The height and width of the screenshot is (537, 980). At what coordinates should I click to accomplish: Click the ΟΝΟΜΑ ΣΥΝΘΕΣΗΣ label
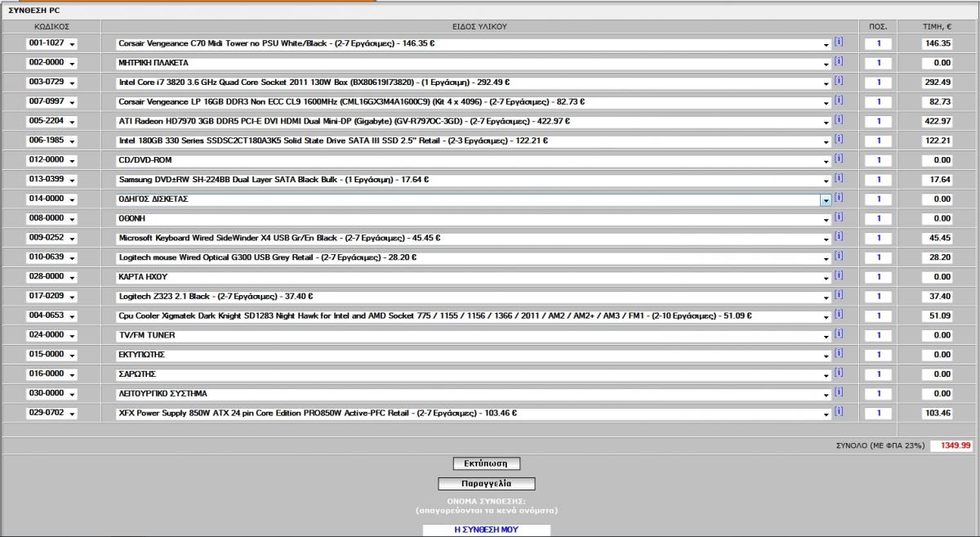pyautogui.click(x=486, y=500)
